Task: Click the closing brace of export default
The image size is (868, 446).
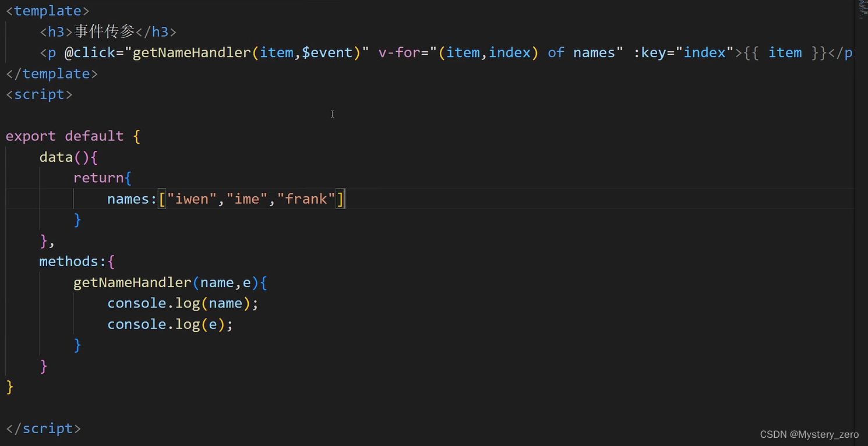Action: pyautogui.click(x=9, y=387)
